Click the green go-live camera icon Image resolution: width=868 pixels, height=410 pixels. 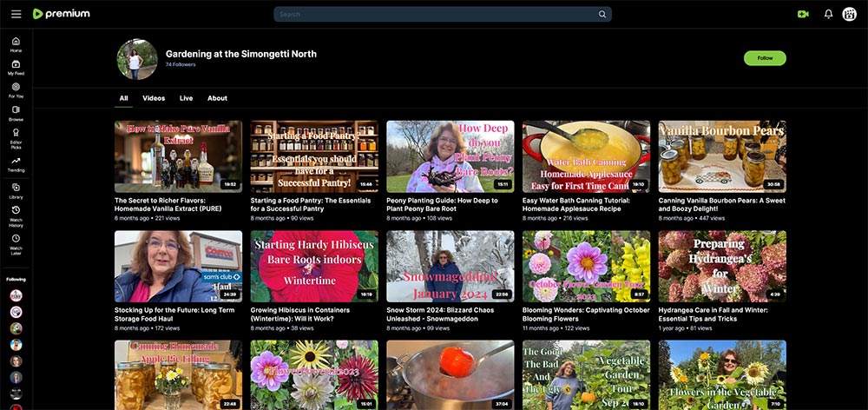click(803, 15)
